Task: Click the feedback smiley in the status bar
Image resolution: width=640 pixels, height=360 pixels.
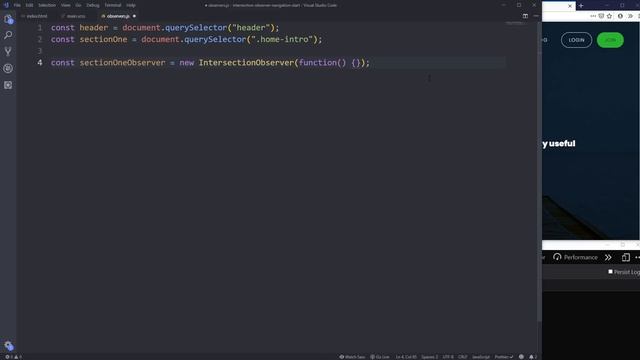Action: [x=521, y=357]
